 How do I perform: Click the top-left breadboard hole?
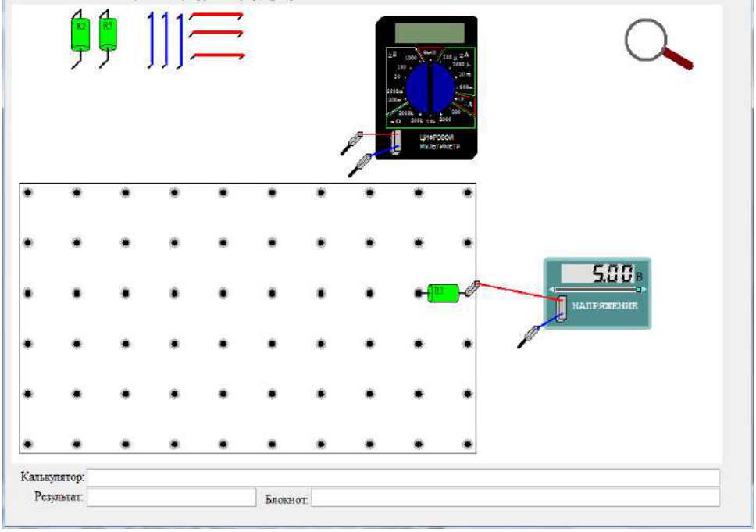click(28, 193)
